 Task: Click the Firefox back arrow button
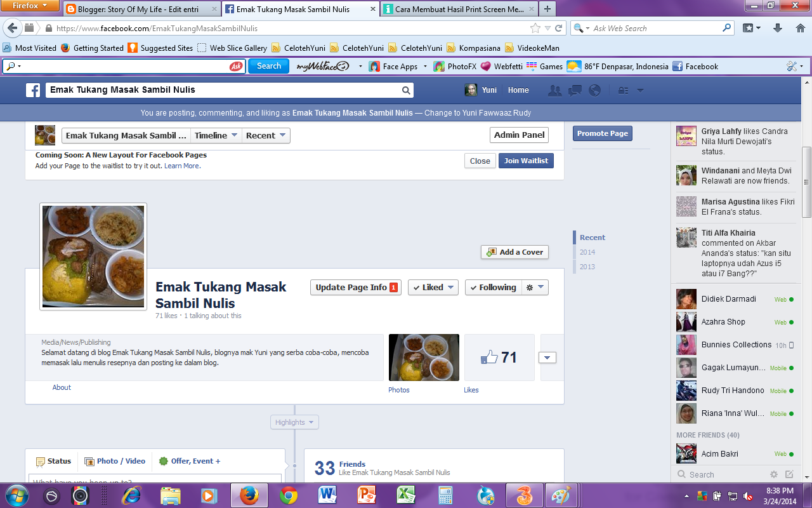(x=13, y=28)
